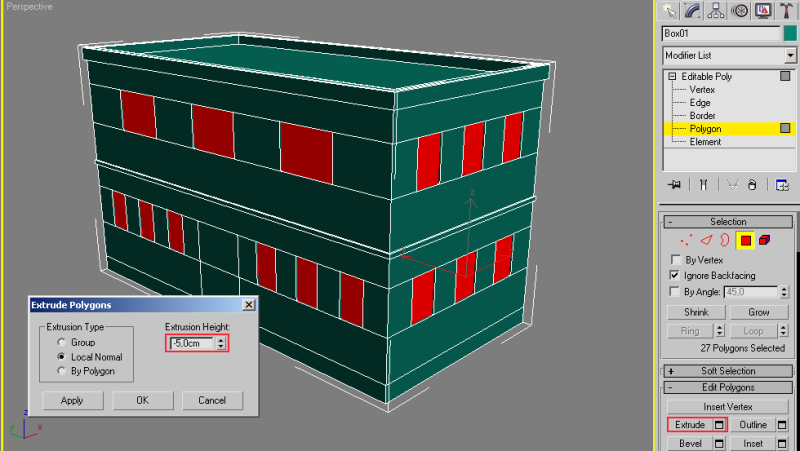Viewport: 800px width, 451px height.
Task: Select Border sub-object icon in Selection
Action: point(724,240)
